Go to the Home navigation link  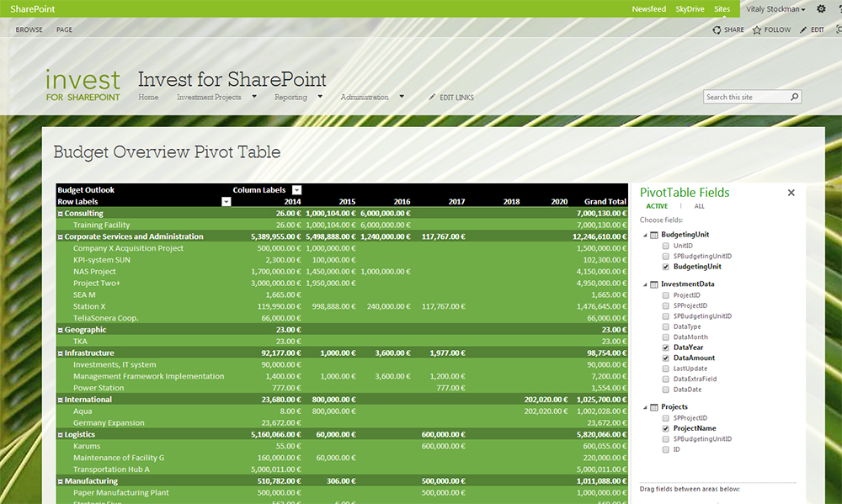click(148, 97)
